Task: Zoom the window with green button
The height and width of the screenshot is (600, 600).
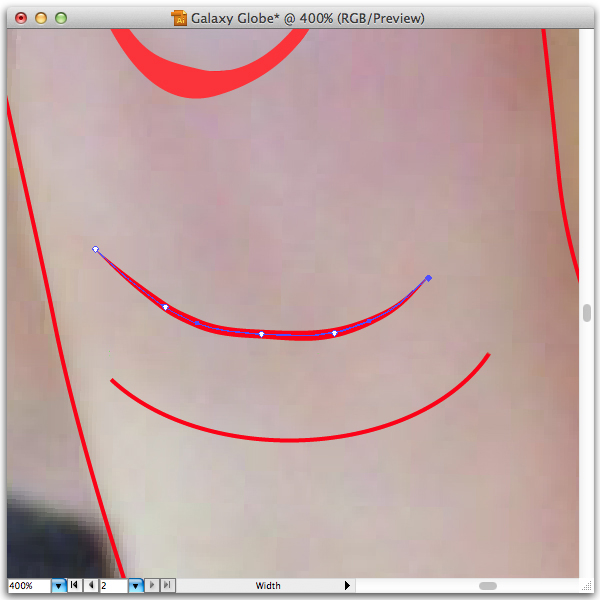Action: (x=61, y=18)
